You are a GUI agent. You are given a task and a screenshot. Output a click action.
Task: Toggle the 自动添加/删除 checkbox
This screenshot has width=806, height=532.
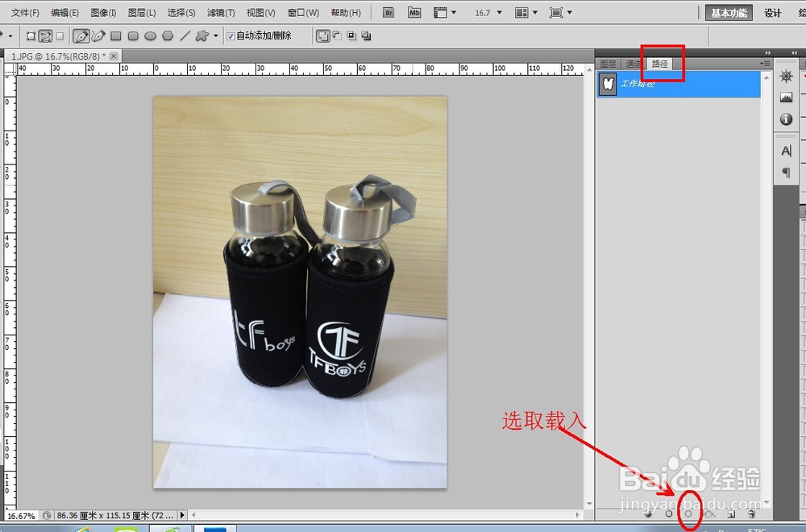(231, 36)
